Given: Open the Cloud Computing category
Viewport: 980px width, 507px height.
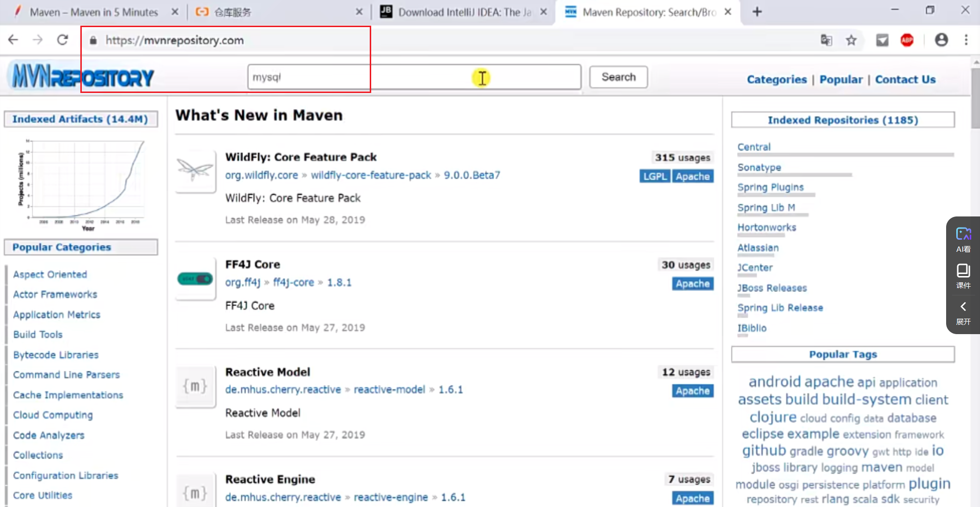Looking at the screenshot, I should coord(53,415).
